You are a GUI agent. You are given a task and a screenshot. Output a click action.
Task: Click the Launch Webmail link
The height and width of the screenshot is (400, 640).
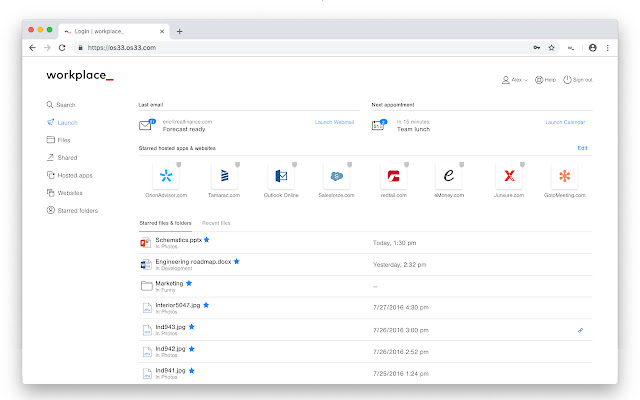334,122
